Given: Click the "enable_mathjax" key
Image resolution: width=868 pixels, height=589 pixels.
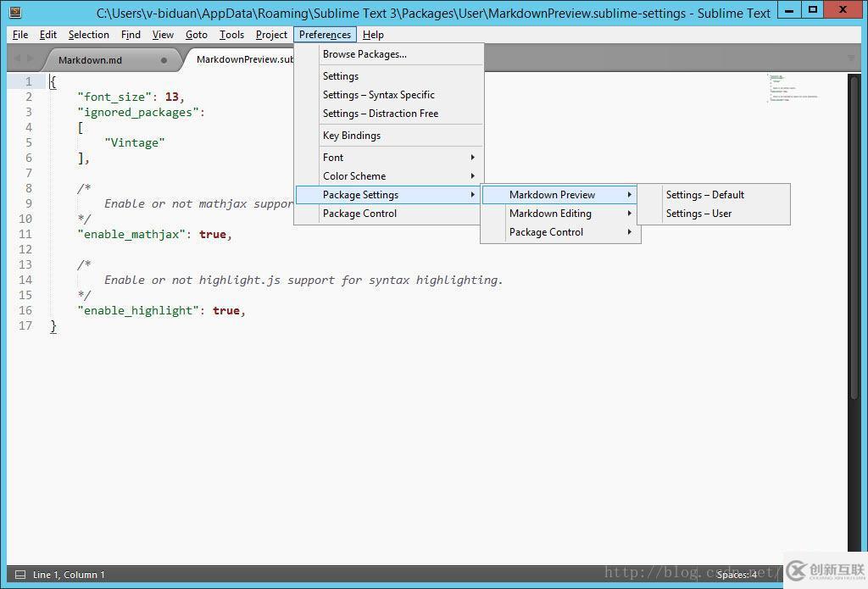Looking at the screenshot, I should pyautogui.click(x=131, y=235).
